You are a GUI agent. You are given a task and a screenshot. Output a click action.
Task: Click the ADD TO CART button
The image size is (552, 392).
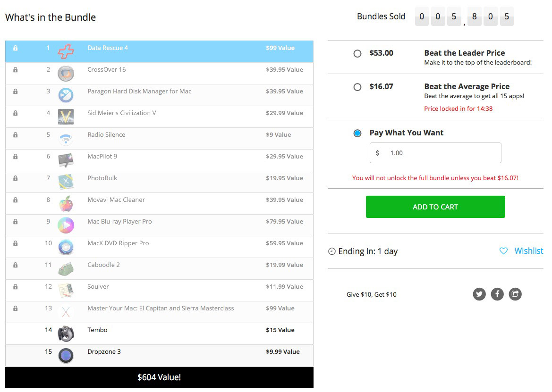click(x=435, y=207)
